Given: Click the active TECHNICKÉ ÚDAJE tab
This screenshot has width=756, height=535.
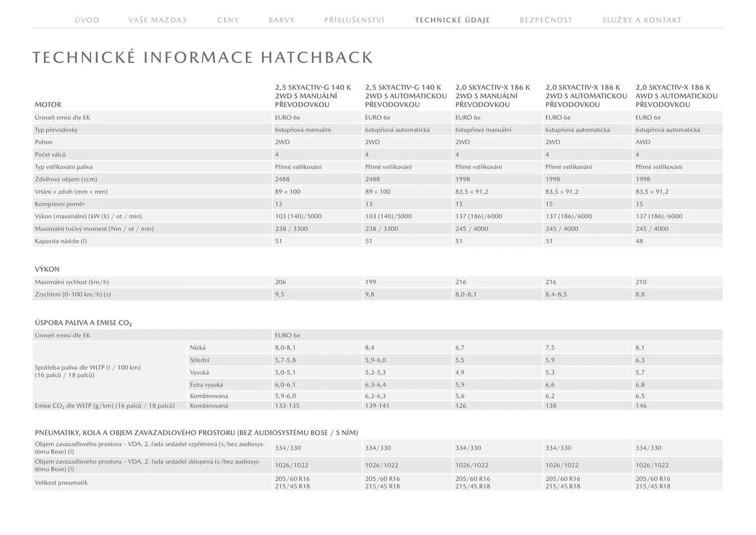Looking at the screenshot, I should pos(452,20).
